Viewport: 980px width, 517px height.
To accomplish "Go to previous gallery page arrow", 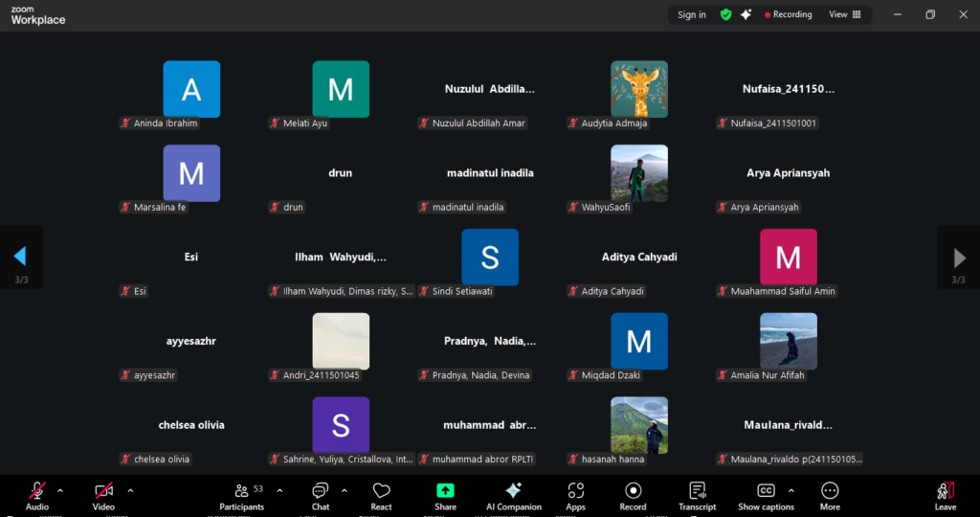I will click(x=20, y=257).
